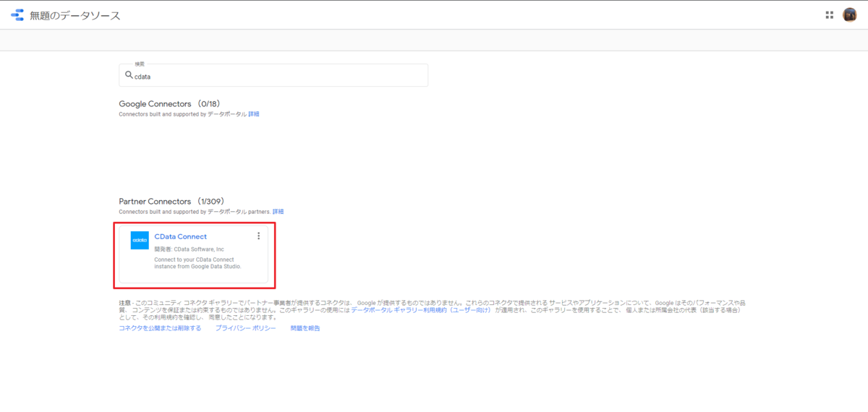Click the Data Studio logo icon
Screen dimensions: 868x412
point(18,15)
